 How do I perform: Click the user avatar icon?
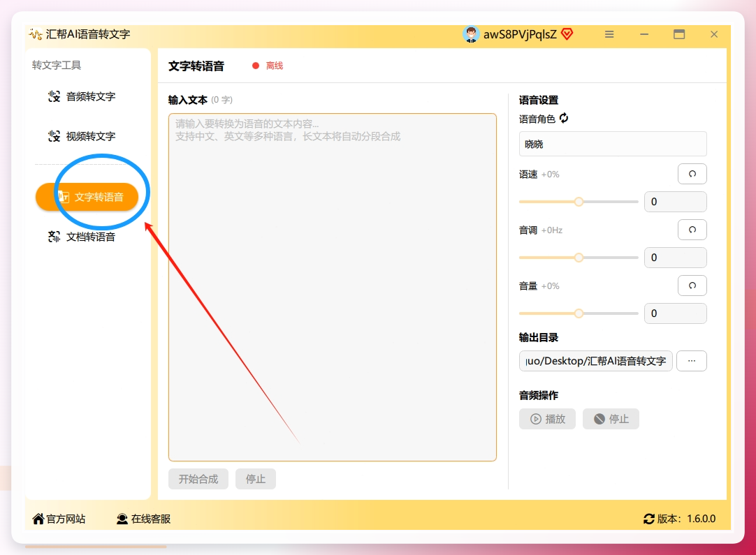(470, 34)
